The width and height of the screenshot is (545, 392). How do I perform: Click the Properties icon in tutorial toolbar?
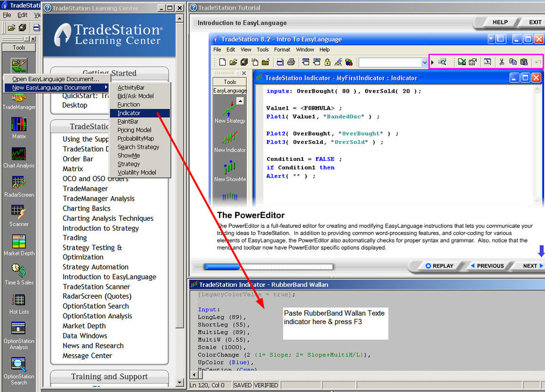(473, 62)
